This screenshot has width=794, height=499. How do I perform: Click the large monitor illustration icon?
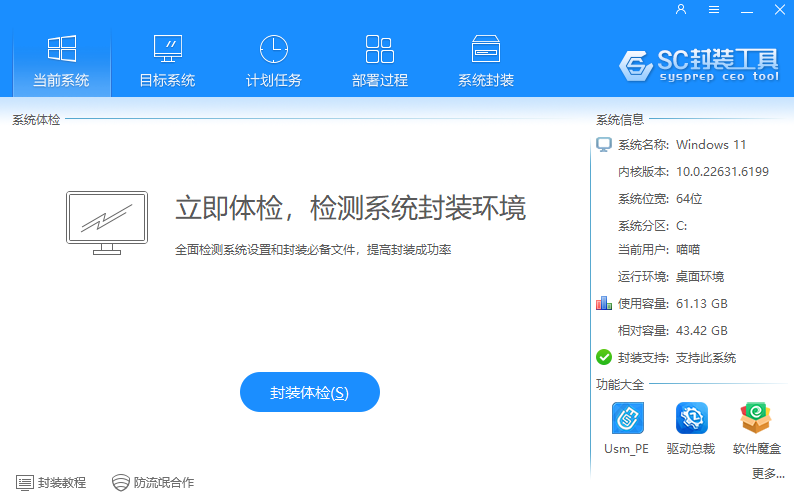click(106, 222)
